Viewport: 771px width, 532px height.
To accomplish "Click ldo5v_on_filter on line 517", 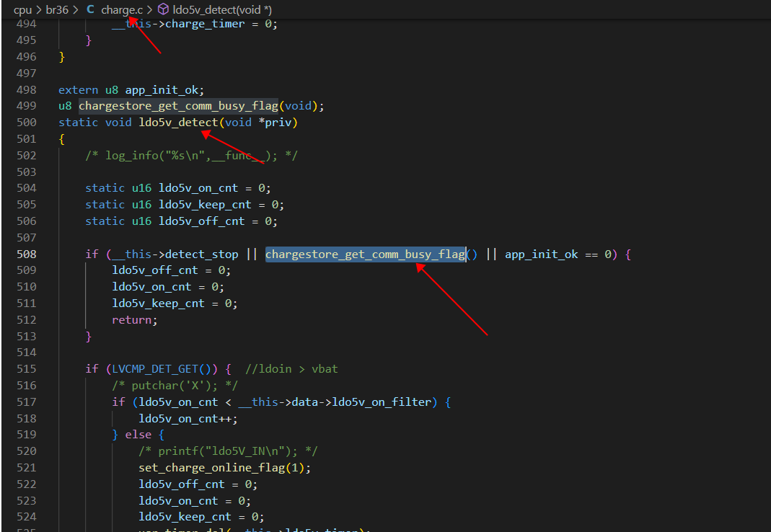I will [x=382, y=402].
